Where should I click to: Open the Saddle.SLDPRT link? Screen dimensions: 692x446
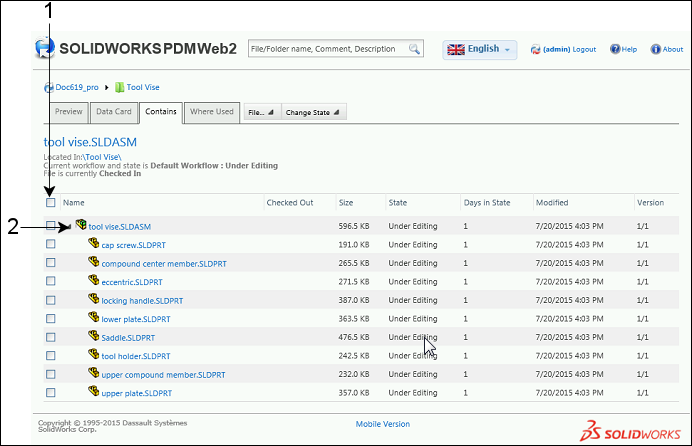[128, 338]
